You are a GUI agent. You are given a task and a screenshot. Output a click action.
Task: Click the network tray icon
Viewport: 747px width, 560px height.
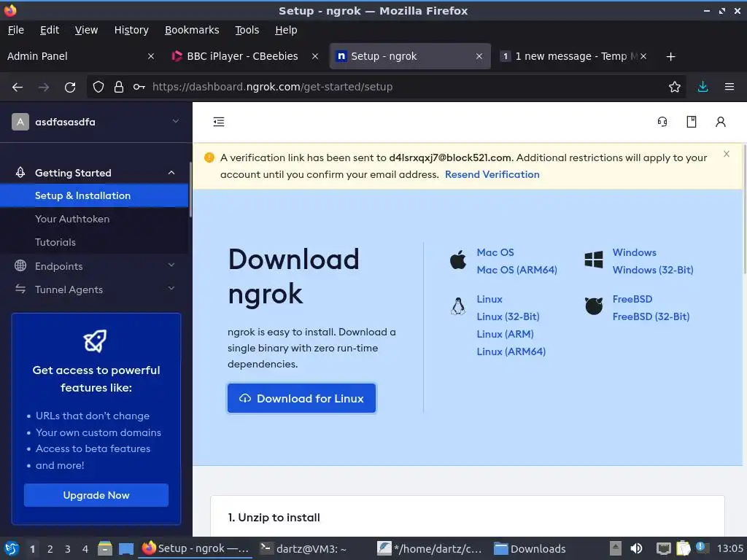(663, 548)
